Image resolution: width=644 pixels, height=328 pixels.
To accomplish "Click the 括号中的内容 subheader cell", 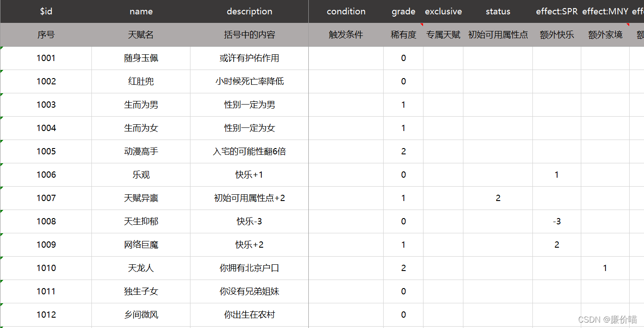I will pos(249,35).
